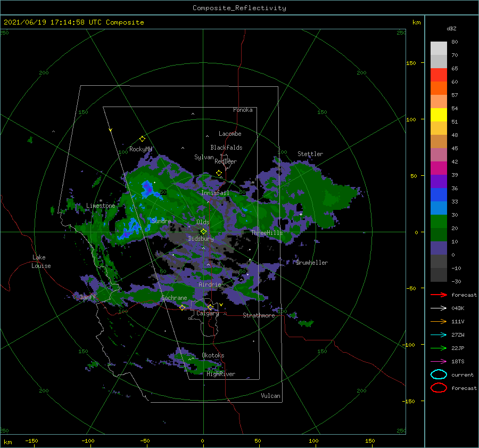
Task: Click the Ponoka city label
Action: [x=243, y=110]
